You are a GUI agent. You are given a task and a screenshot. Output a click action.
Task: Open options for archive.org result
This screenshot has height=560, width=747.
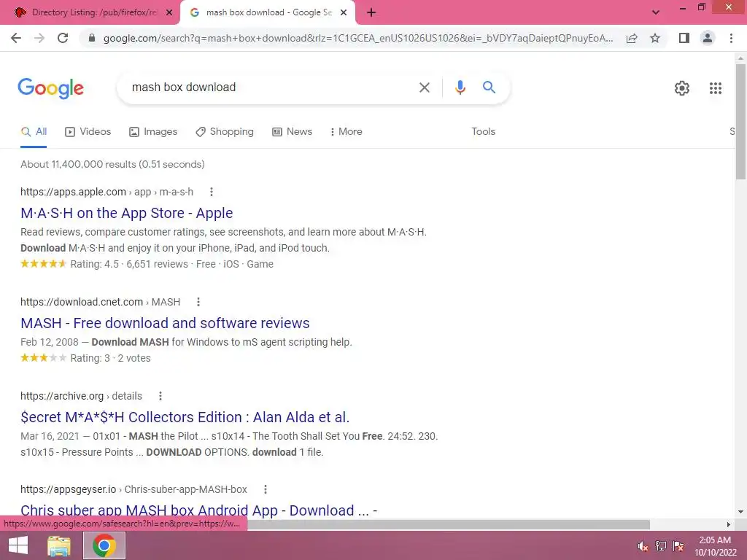[x=160, y=396]
